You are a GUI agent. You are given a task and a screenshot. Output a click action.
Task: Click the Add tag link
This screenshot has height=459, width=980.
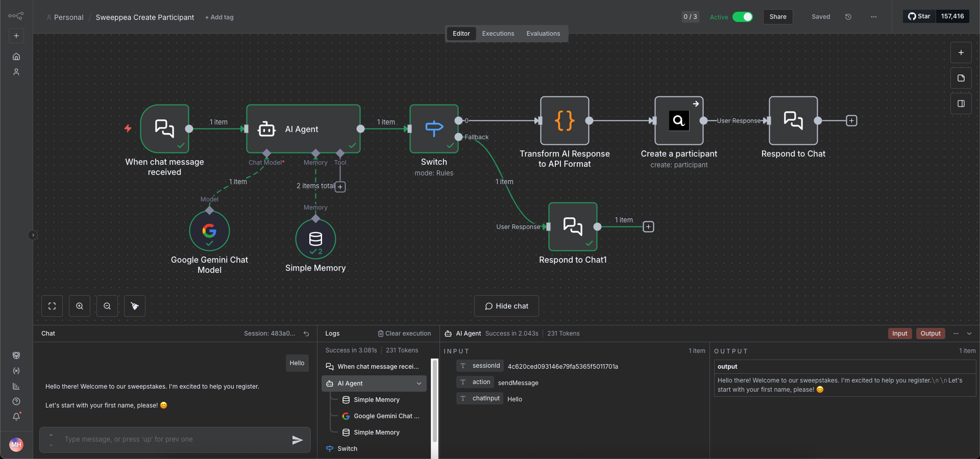pyautogui.click(x=219, y=17)
